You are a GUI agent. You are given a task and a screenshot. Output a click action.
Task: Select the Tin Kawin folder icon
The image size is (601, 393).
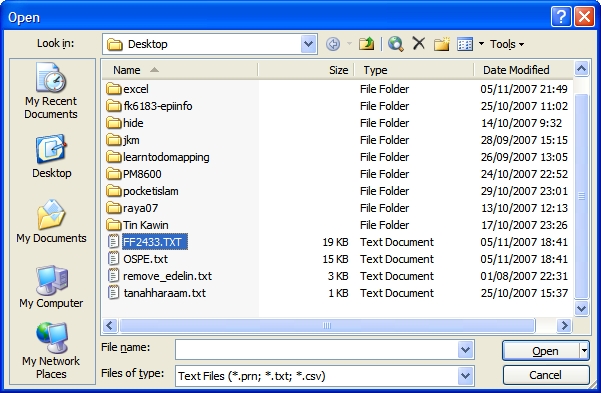(113, 225)
